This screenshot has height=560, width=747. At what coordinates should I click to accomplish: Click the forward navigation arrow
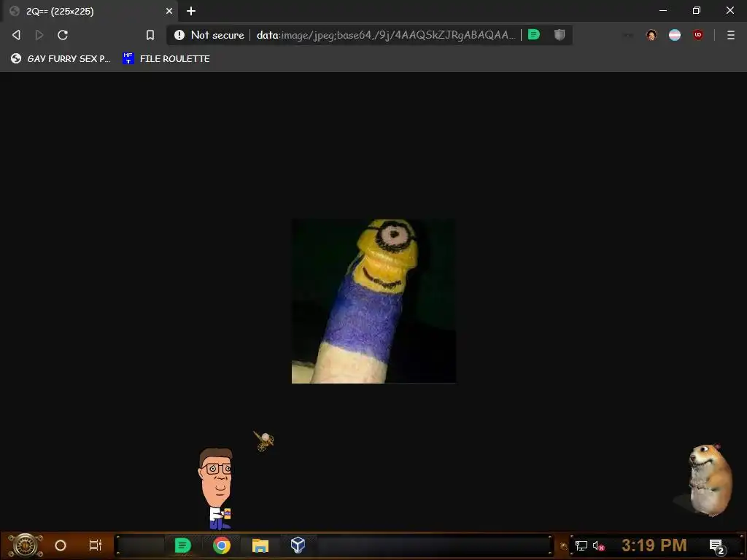point(39,35)
